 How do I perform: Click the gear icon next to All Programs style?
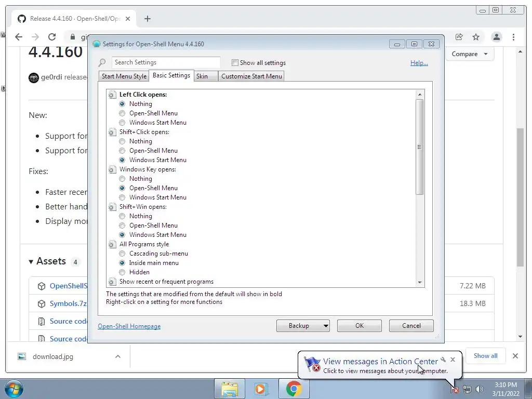[112, 244]
